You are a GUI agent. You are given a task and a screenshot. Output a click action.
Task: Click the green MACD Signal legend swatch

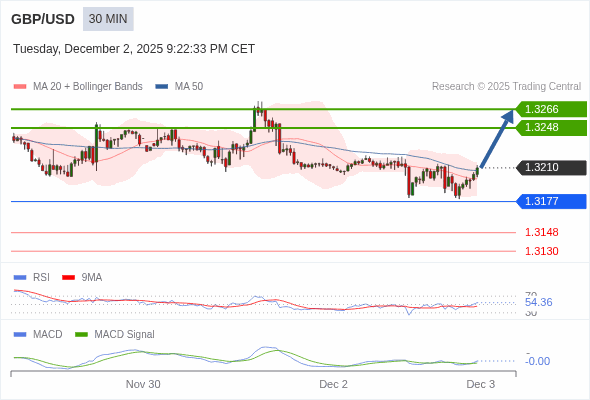coord(81,335)
